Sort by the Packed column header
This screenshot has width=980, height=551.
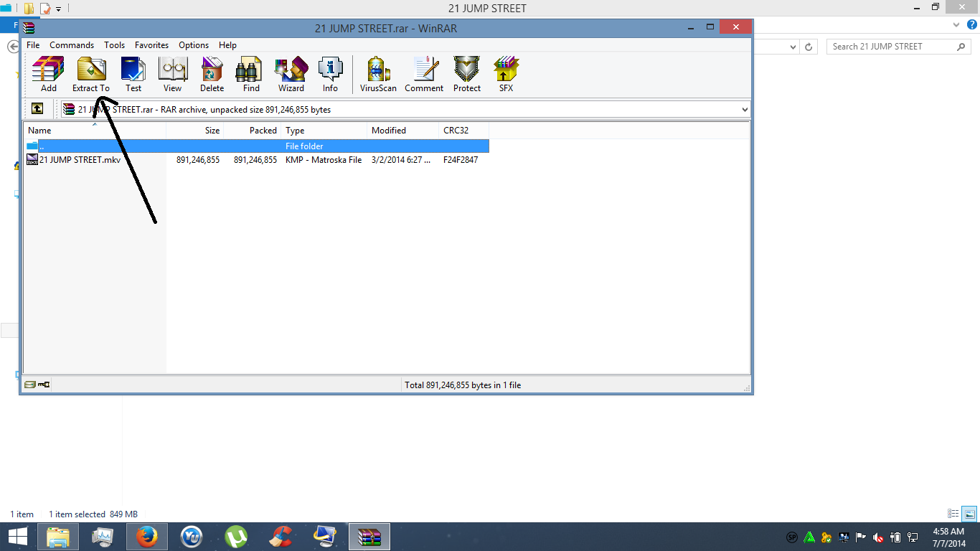point(253,131)
